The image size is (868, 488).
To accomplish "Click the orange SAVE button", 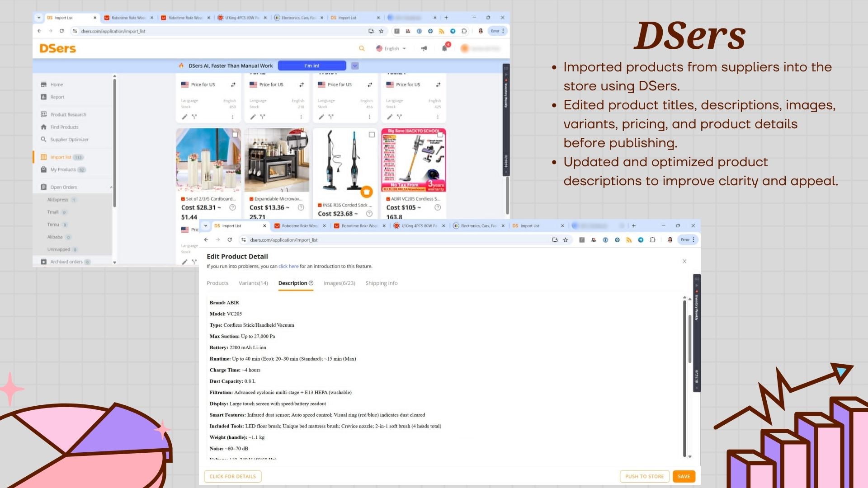I will 684,476.
